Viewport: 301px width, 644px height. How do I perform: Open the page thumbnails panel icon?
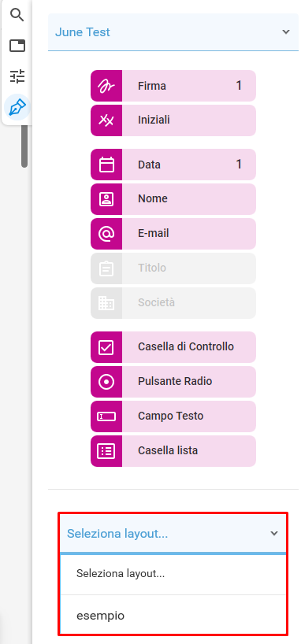(x=17, y=46)
